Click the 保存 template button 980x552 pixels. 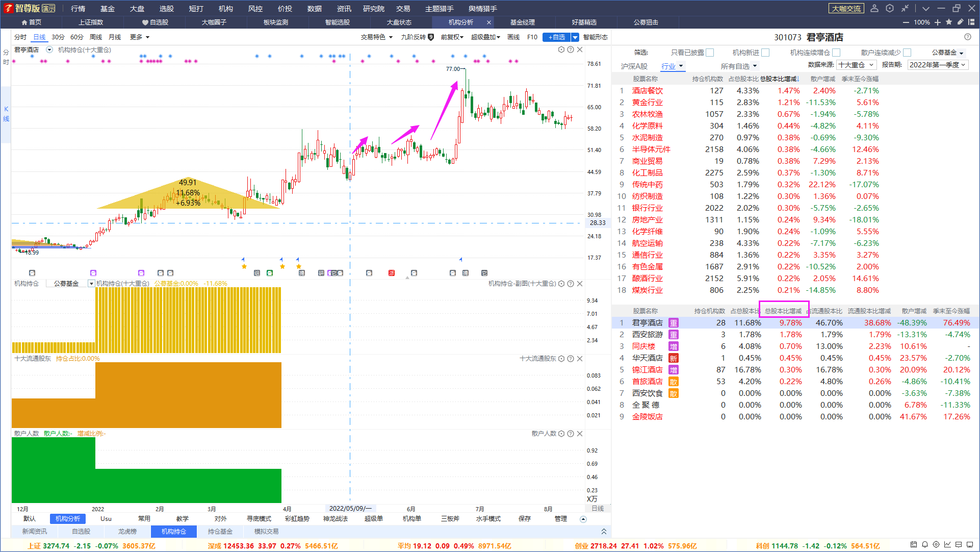point(525,519)
